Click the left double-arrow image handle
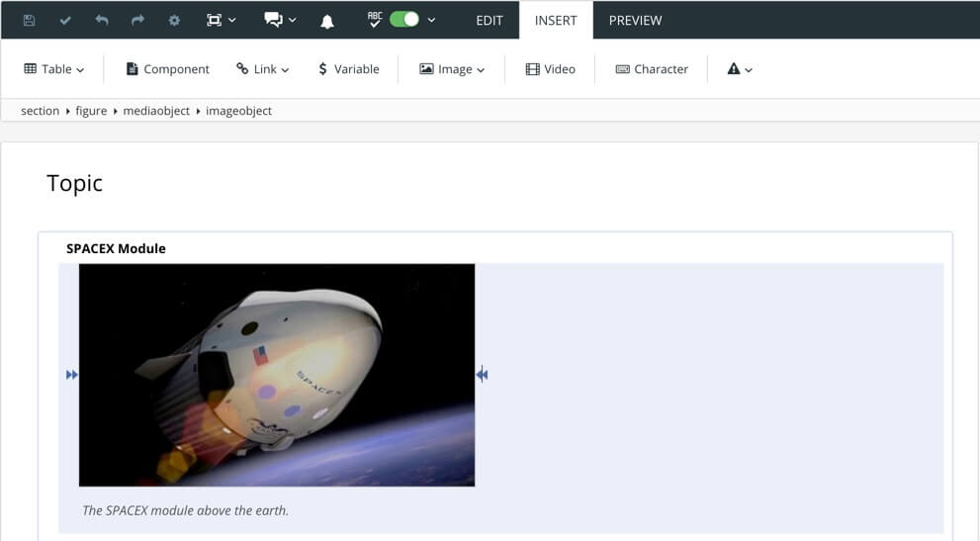This screenshot has width=980, height=541. [72, 375]
